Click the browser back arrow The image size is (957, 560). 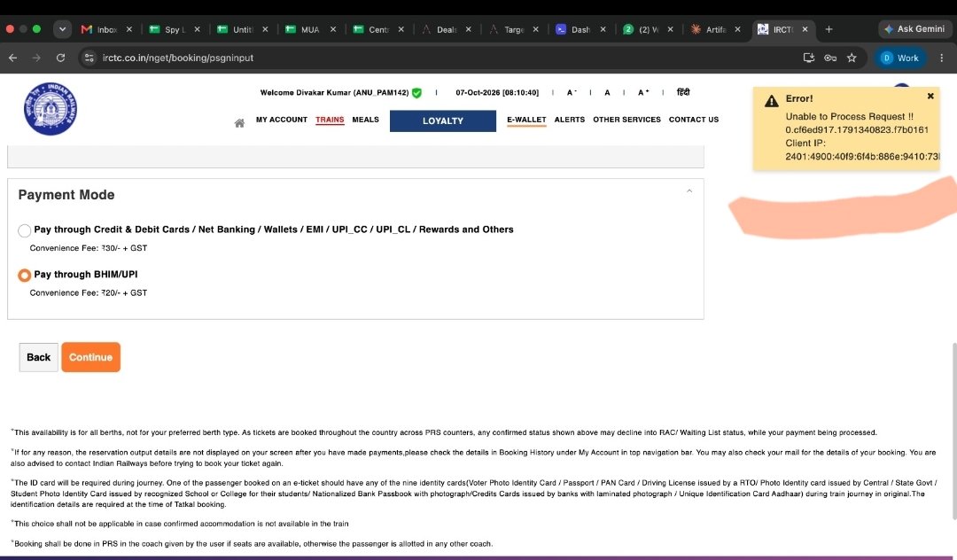(12, 58)
